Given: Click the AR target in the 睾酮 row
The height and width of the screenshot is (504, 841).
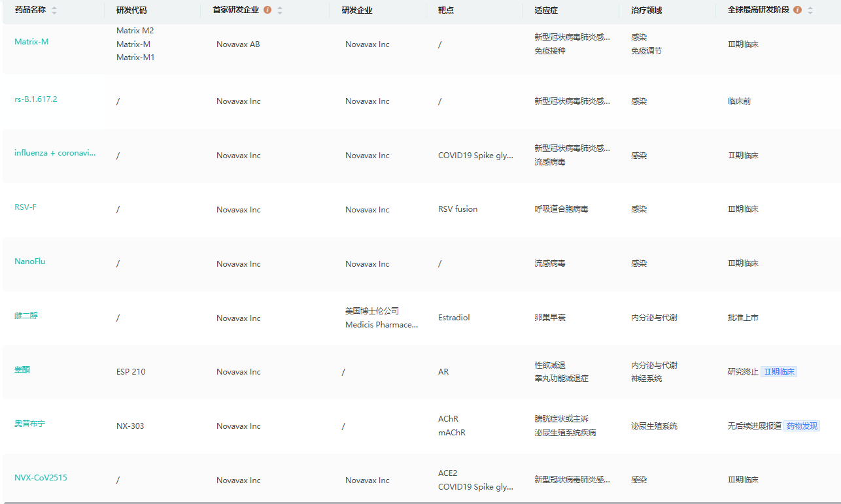Looking at the screenshot, I should pyautogui.click(x=443, y=372).
